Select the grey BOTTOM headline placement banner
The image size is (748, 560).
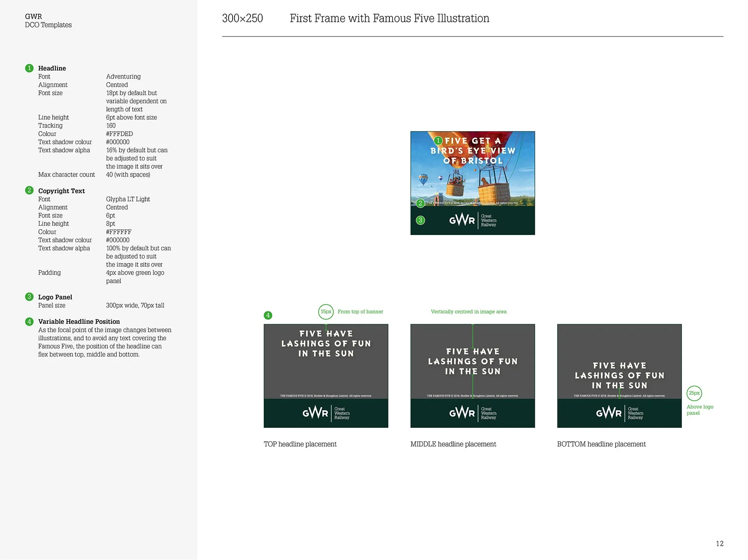click(x=619, y=376)
